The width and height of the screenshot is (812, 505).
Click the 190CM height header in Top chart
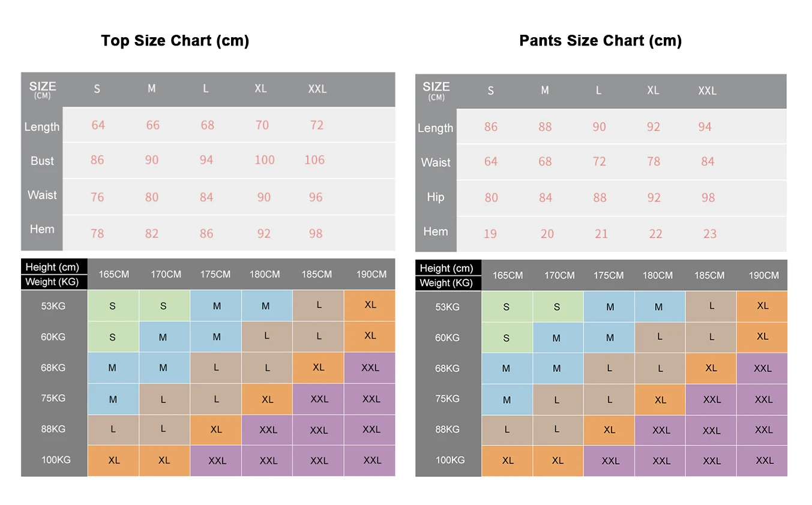point(371,274)
